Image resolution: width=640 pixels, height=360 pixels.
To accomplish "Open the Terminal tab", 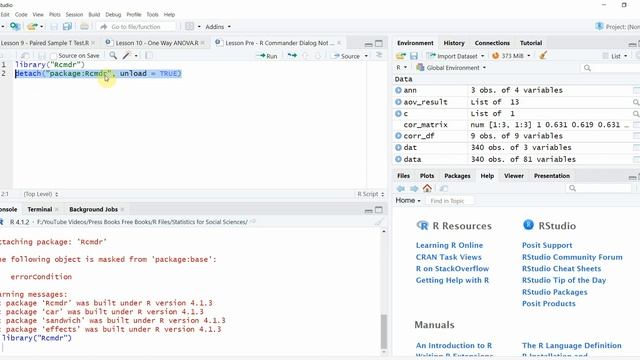I will tap(40, 209).
